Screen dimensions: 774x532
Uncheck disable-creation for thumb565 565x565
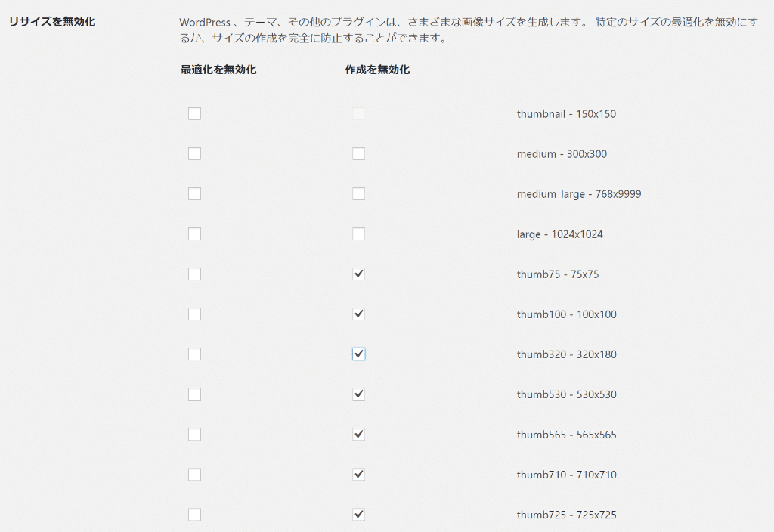(359, 435)
